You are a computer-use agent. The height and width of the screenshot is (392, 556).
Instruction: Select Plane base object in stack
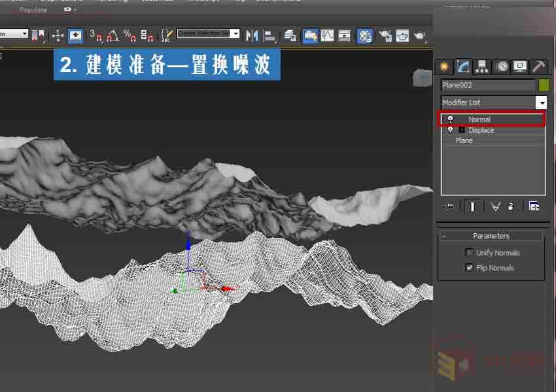(464, 140)
